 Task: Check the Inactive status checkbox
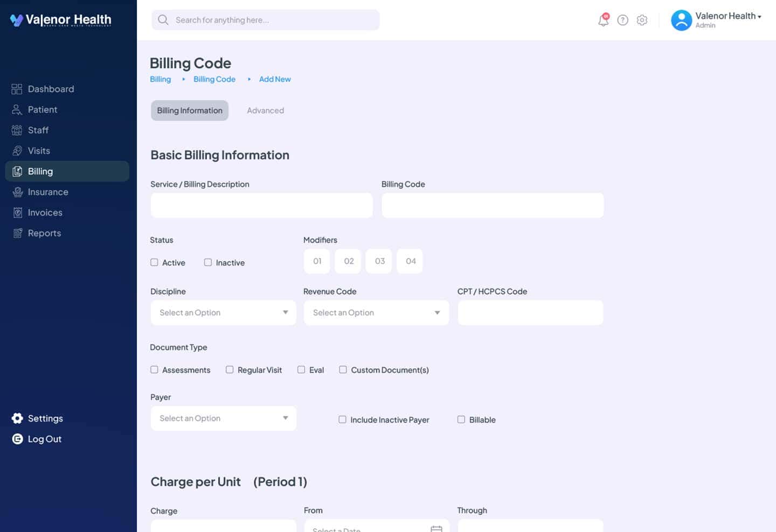coord(207,262)
